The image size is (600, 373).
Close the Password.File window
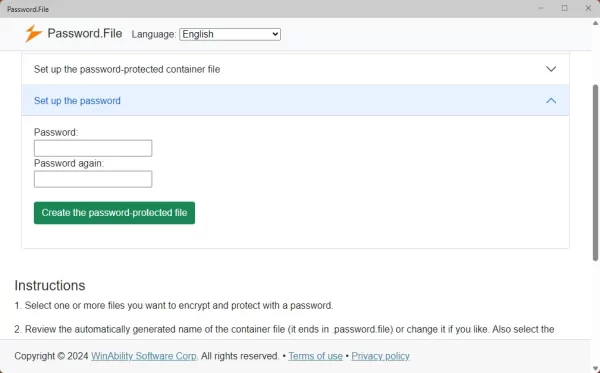588,8
